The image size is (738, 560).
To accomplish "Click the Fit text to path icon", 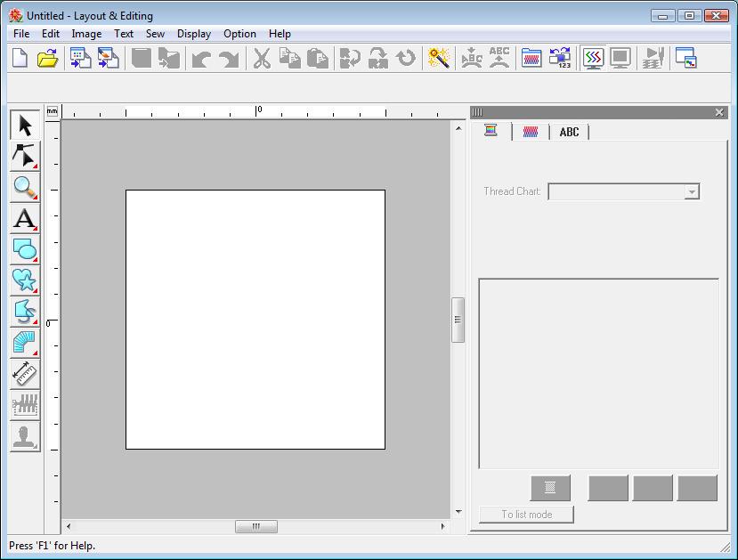I will click(x=472, y=58).
